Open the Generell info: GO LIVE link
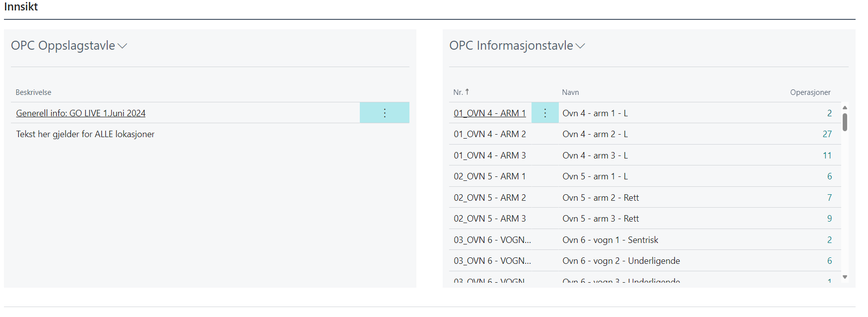 pos(81,113)
